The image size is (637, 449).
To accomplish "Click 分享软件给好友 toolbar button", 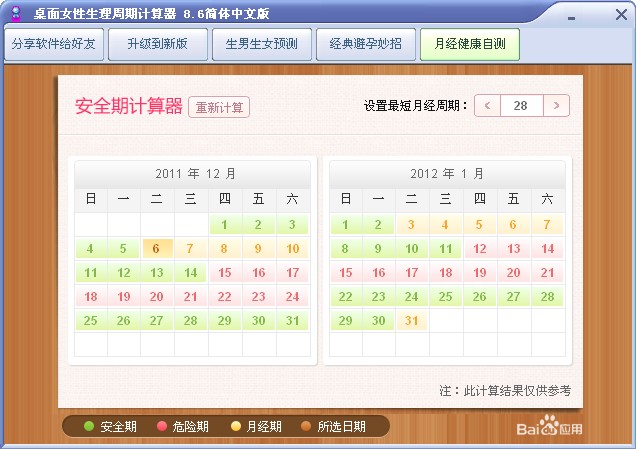I will click(x=55, y=45).
